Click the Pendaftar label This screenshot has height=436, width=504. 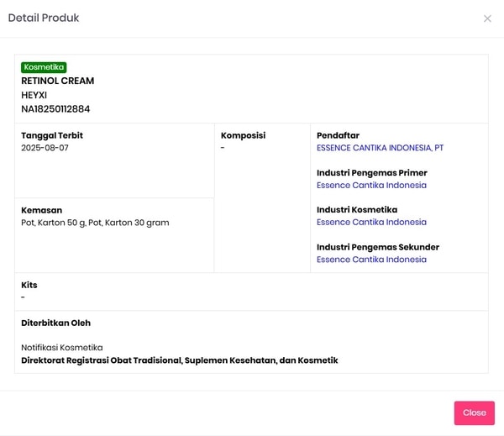338,135
